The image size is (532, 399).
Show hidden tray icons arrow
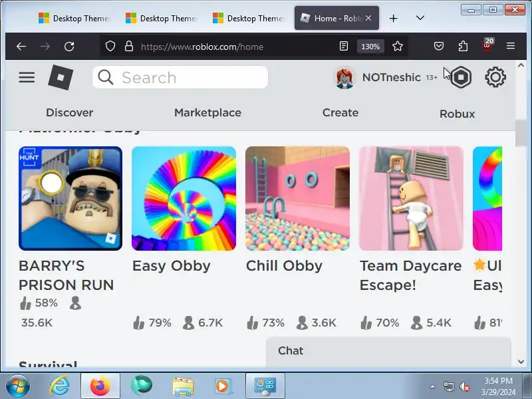tap(433, 386)
